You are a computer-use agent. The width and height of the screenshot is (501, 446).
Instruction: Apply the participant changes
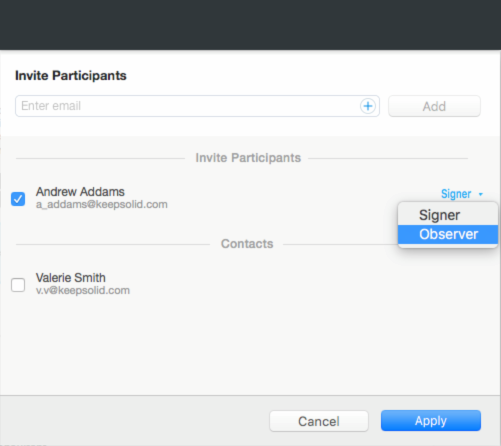(431, 421)
